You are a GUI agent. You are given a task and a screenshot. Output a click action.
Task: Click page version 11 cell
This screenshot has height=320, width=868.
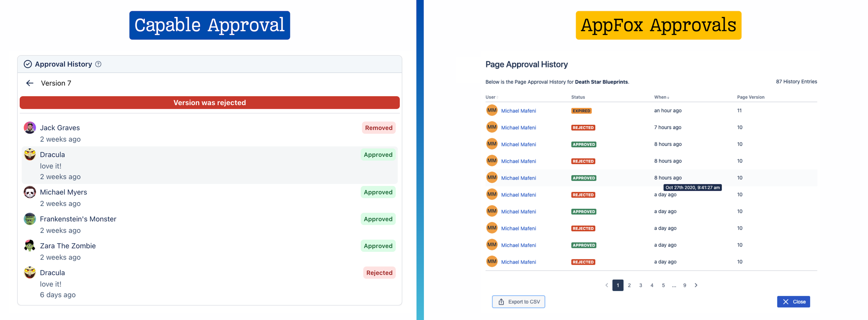coord(740,110)
